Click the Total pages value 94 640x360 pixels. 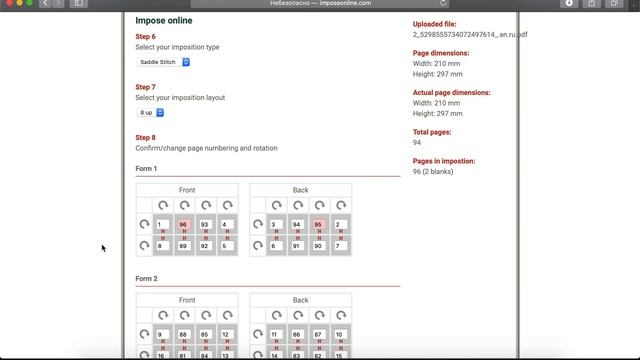(417, 143)
